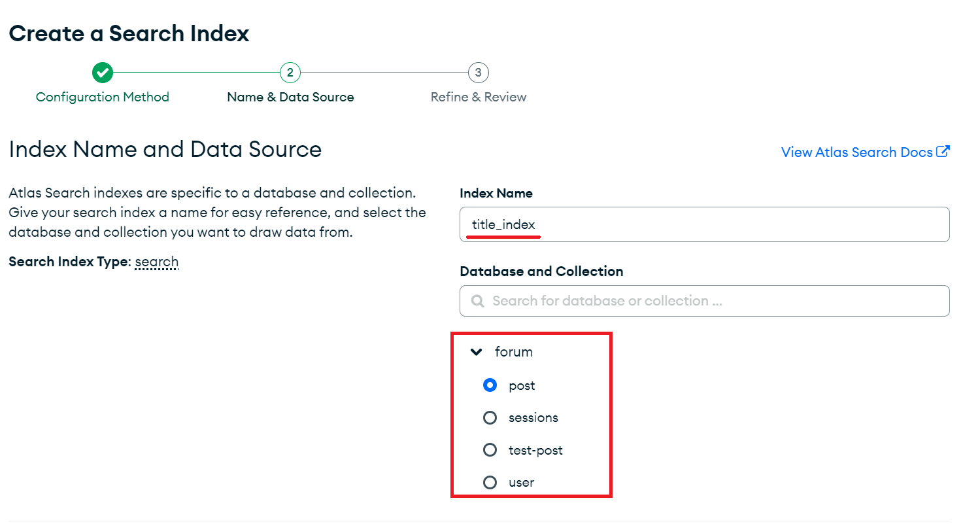Pick the user collection radio button
Image resolution: width=980 pixels, height=524 pixels.
tap(490, 483)
